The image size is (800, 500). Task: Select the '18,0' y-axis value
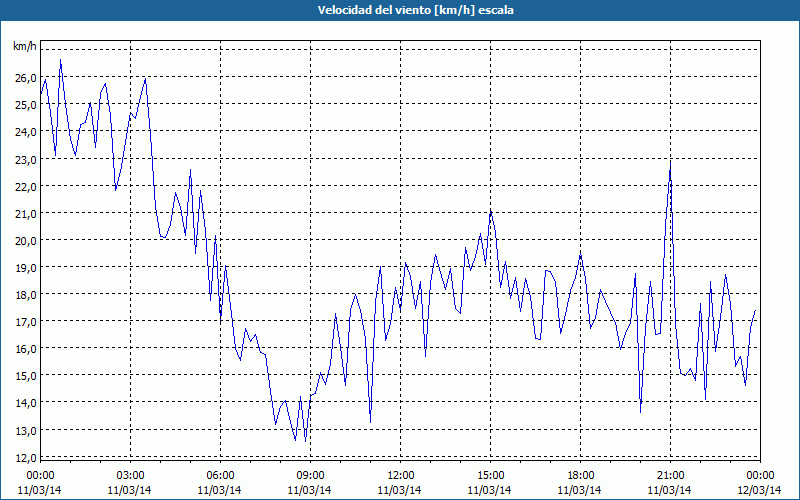click(x=25, y=295)
